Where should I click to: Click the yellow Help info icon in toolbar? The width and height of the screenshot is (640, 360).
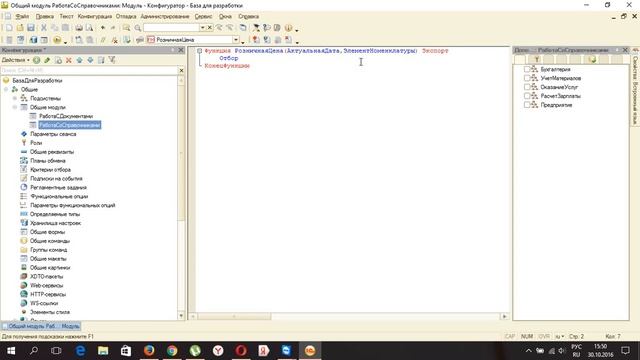click(x=288, y=28)
